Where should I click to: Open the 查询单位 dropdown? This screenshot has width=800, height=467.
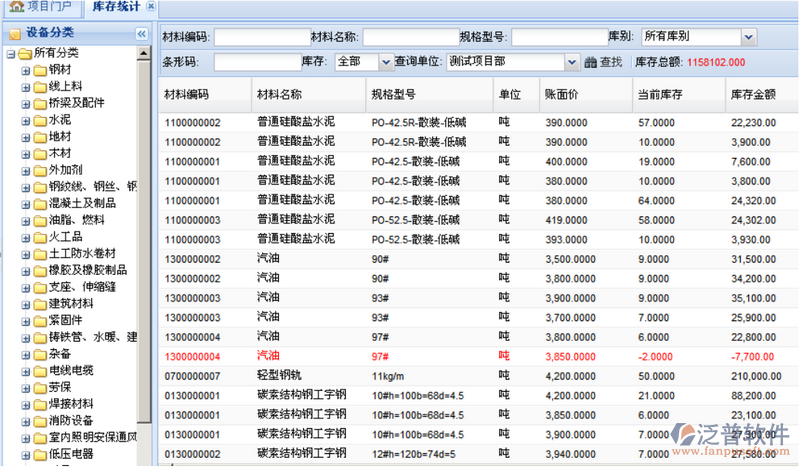(x=573, y=62)
